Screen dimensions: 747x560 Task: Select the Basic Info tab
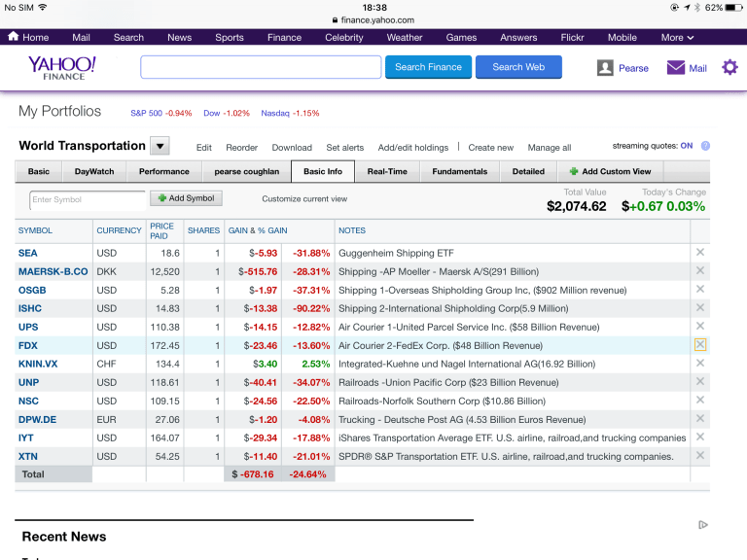[x=323, y=171]
